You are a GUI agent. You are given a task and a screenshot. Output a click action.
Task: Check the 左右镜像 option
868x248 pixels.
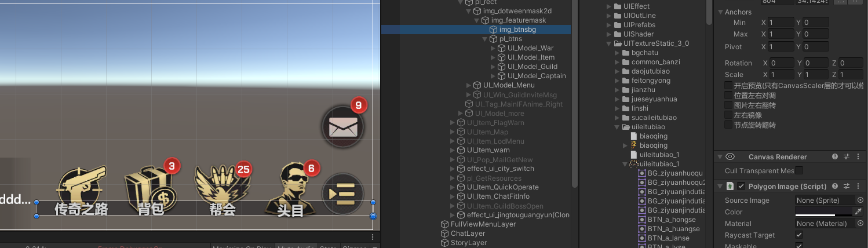point(729,115)
